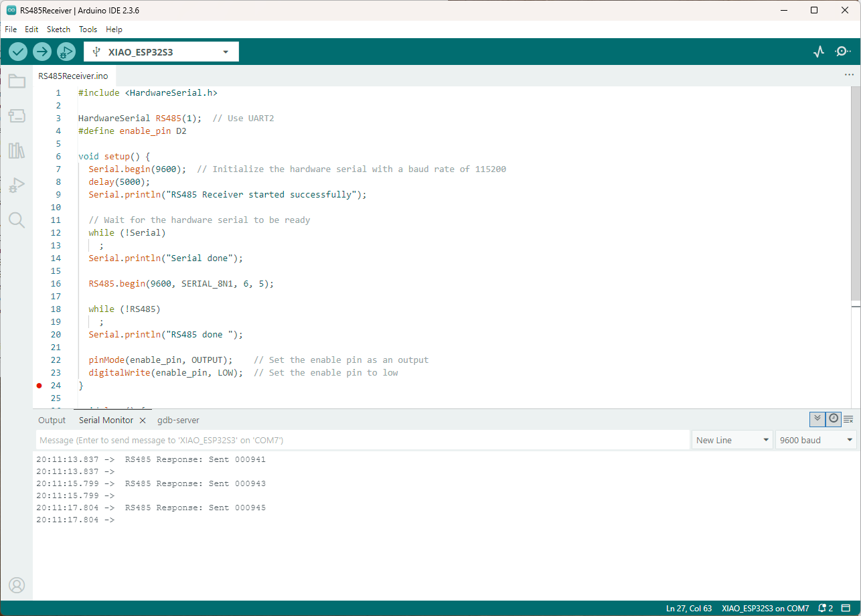Change the 9600 baud rate dropdown
Screen dimensions: 861x616
(x=815, y=440)
